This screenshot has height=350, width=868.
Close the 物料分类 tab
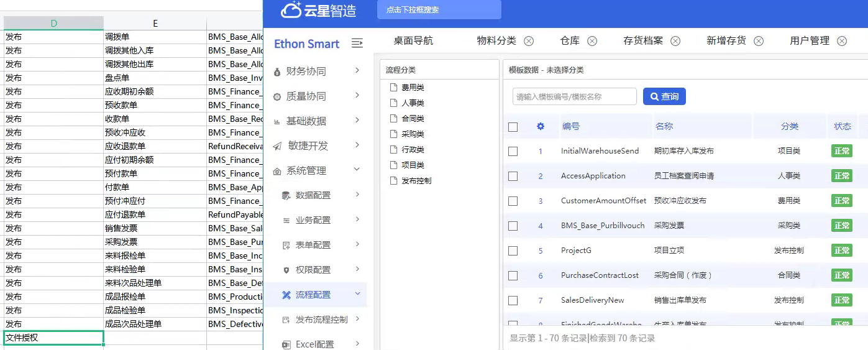pos(529,41)
